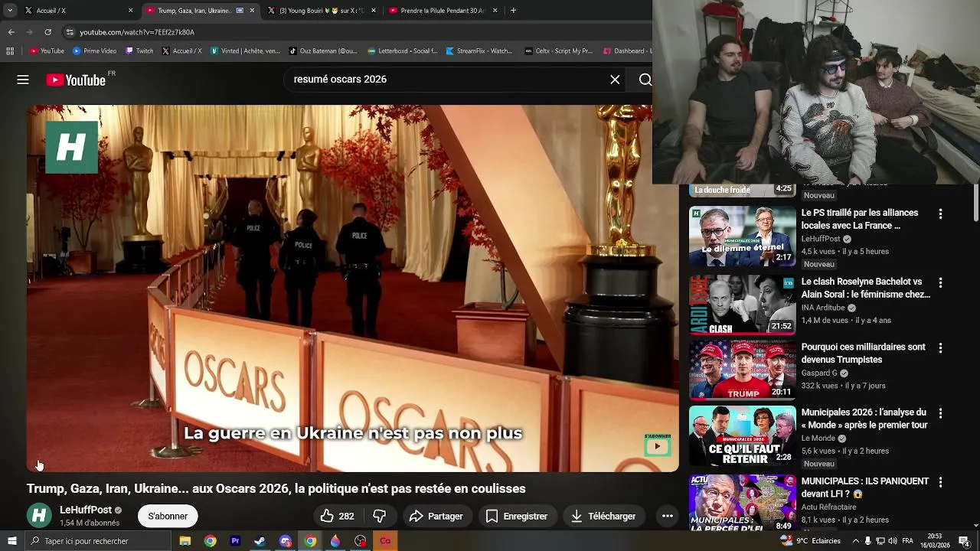Save video with the Enregistrer button

[x=517, y=517]
